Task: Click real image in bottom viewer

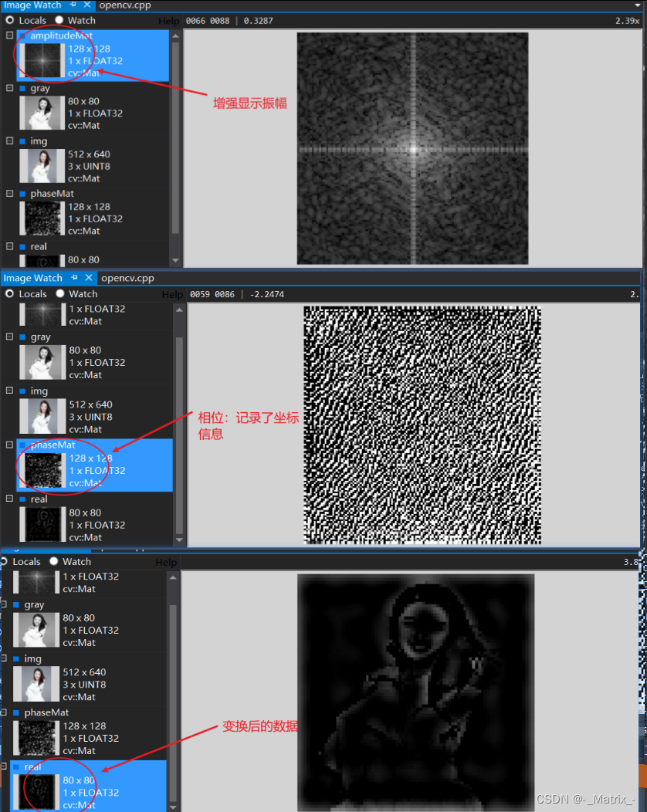Action: [416, 692]
